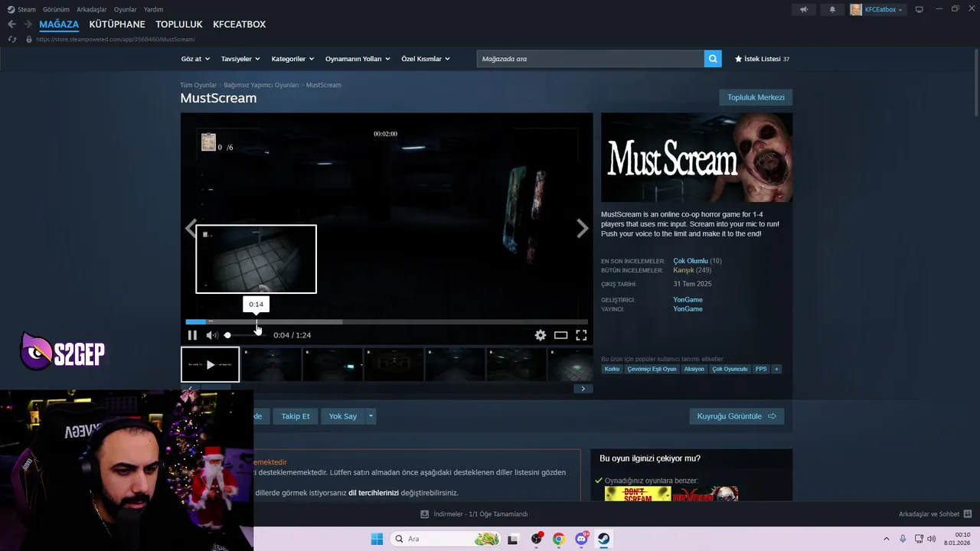Open the Steam announcements megaphone icon
The width and height of the screenshot is (980, 551).
coord(804,9)
